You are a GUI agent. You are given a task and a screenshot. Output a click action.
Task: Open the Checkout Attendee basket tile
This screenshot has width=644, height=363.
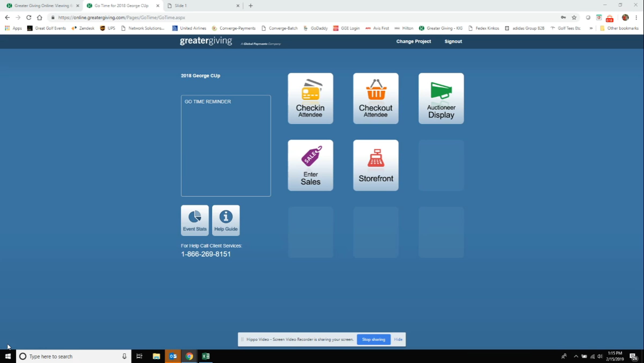pyautogui.click(x=376, y=98)
